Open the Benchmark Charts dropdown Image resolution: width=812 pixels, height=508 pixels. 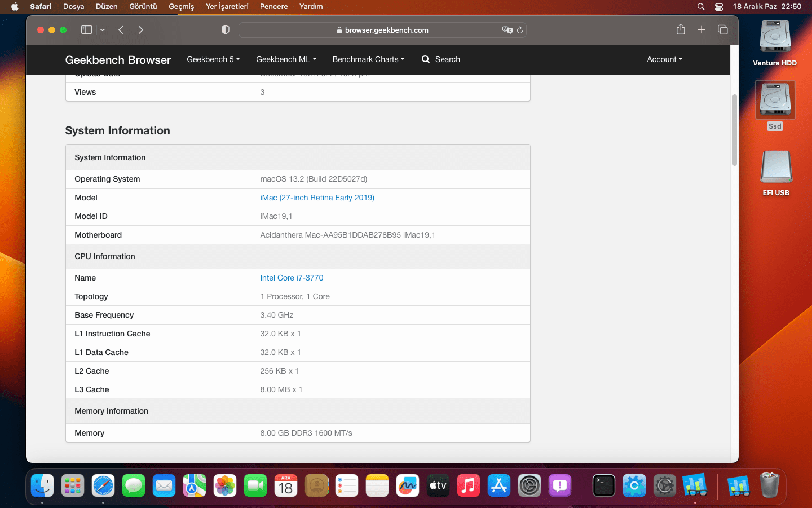pyautogui.click(x=368, y=59)
